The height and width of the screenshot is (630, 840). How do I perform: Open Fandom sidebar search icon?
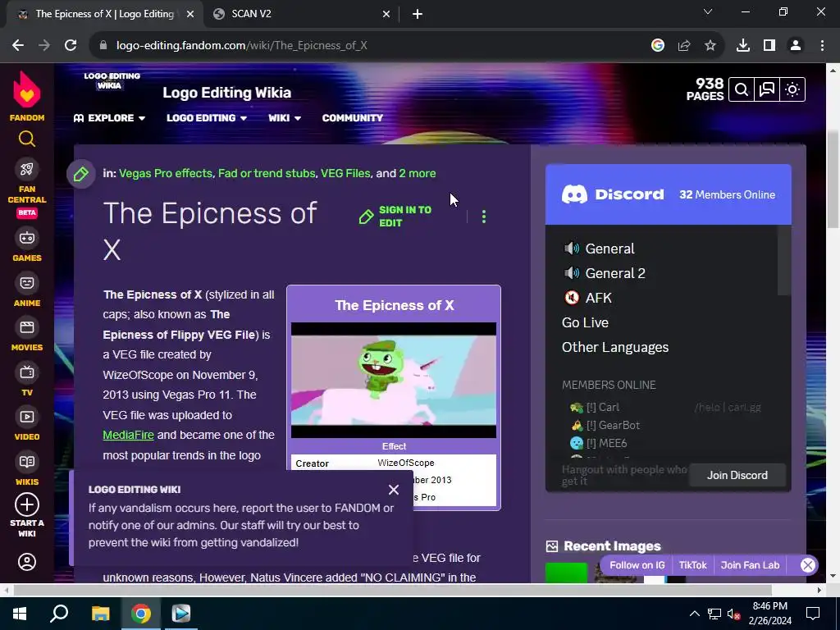pyautogui.click(x=27, y=139)
